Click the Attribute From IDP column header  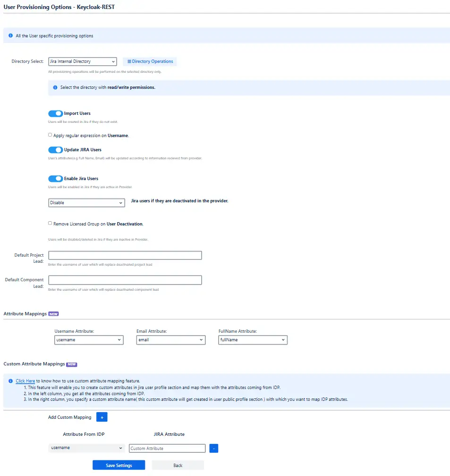pyautogui.click(x=84, y=434)
